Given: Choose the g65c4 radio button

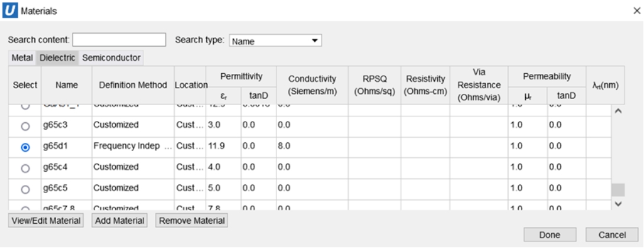Looking at the screenshot, I should tap(25, 168).
